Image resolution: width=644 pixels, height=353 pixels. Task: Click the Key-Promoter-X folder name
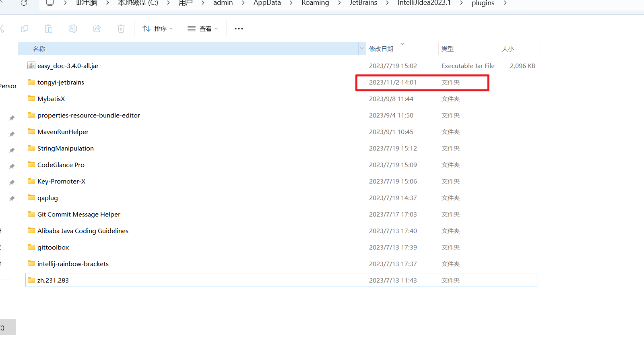pyautogui.click(x=62, y=181)
